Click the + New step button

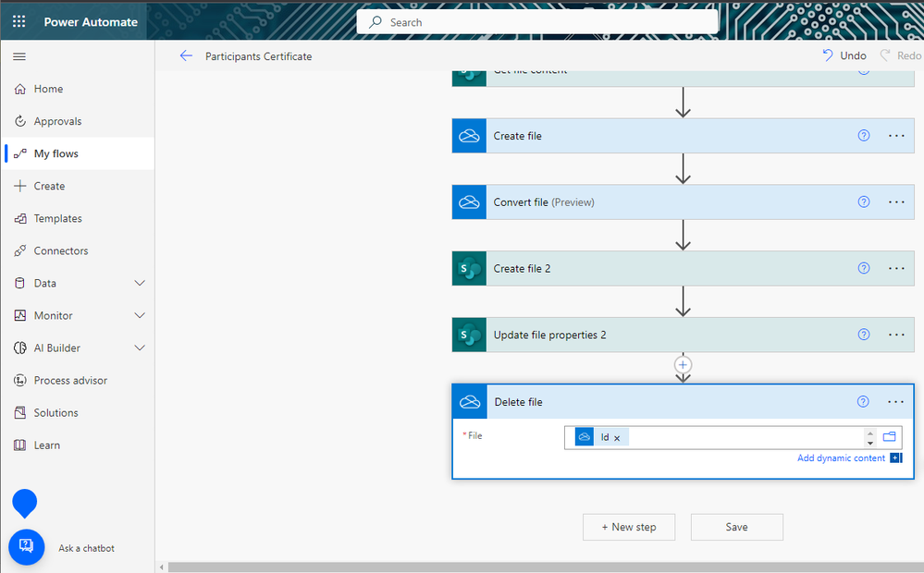[x=629, y=527]
